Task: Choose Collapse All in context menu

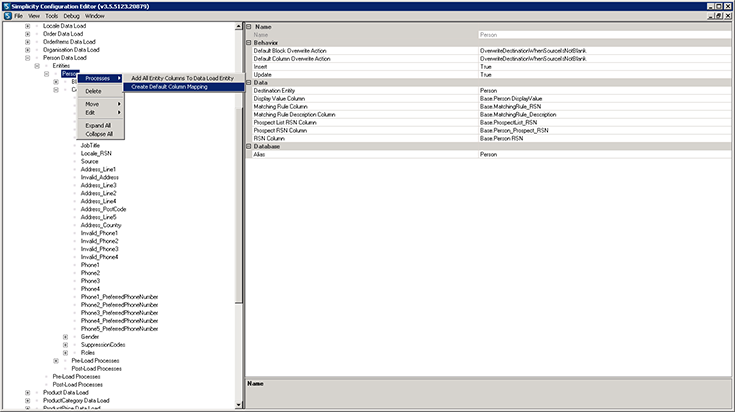Action: click(x=100, y=134)
